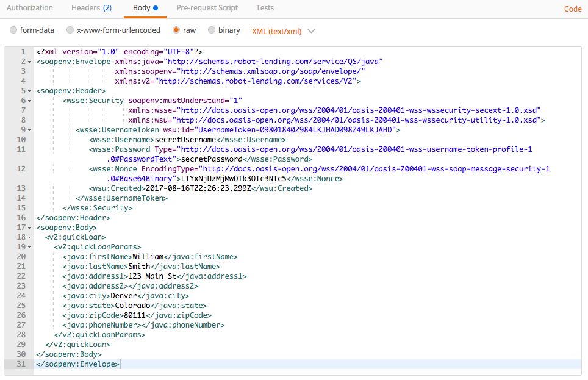Fold the wsse:UsernameToken block on line 9

(x=30, y=130)
